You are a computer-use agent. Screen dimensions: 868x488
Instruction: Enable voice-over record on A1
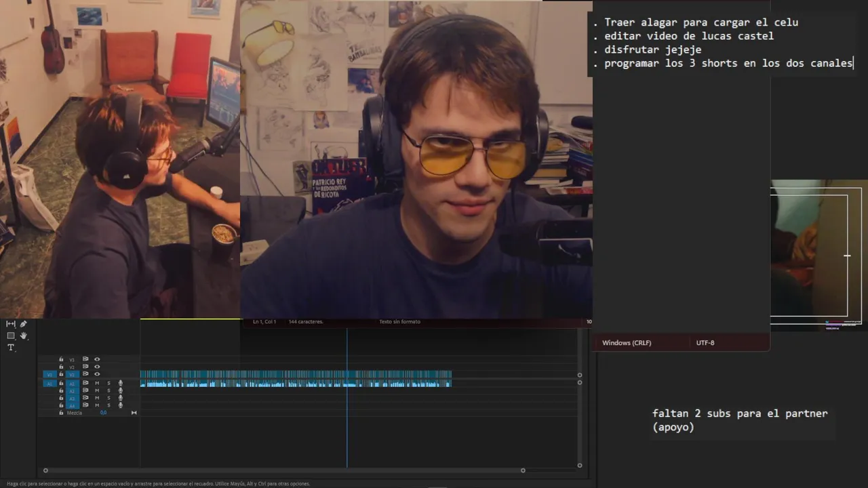(120, 383)
